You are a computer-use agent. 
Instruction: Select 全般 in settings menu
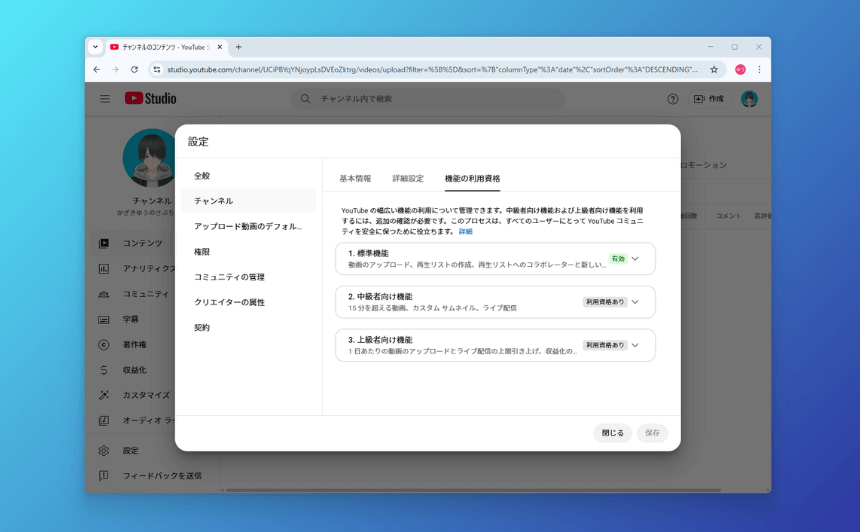[x=248, y=176]
